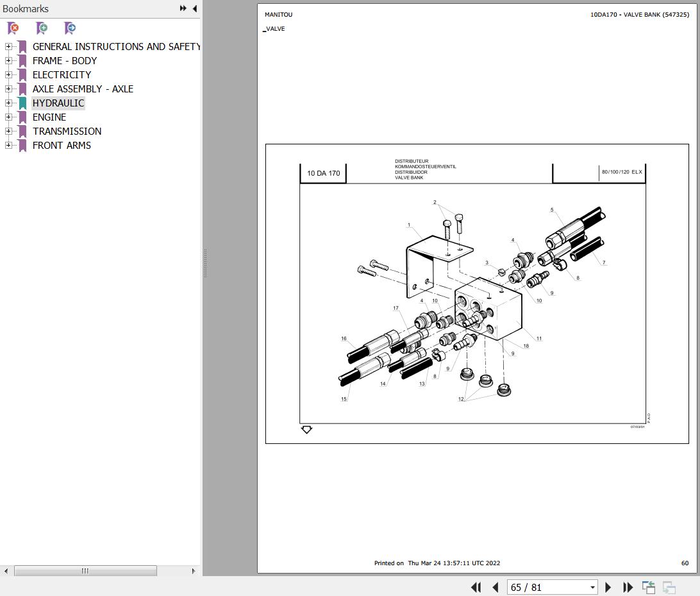
Task: Select the FRAME - BODY bookmark
Action: point(64,60)
